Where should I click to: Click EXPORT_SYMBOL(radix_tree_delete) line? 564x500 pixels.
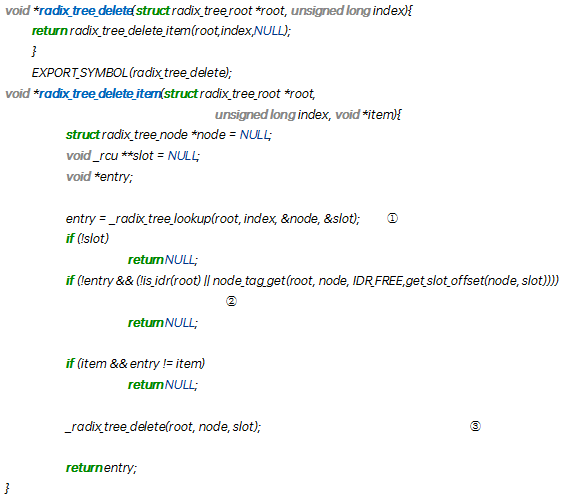[x=132, y=73]
